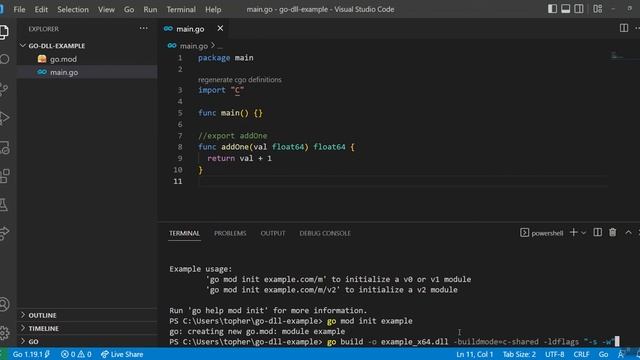Viewport: 640px width, 360px height.
Task: Open the Run menu
Action: coord(150,9)
